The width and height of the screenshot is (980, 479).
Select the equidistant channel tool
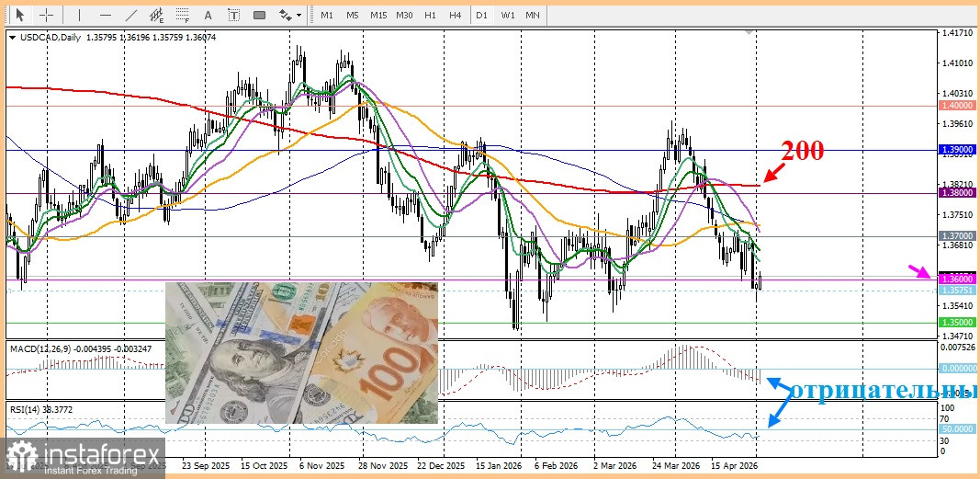tap(157, 15)
